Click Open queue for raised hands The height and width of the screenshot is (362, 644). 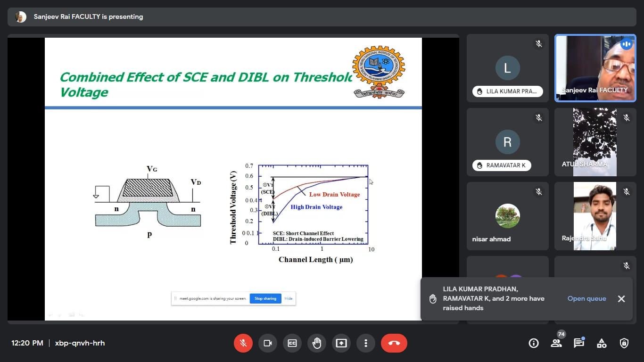586,298
